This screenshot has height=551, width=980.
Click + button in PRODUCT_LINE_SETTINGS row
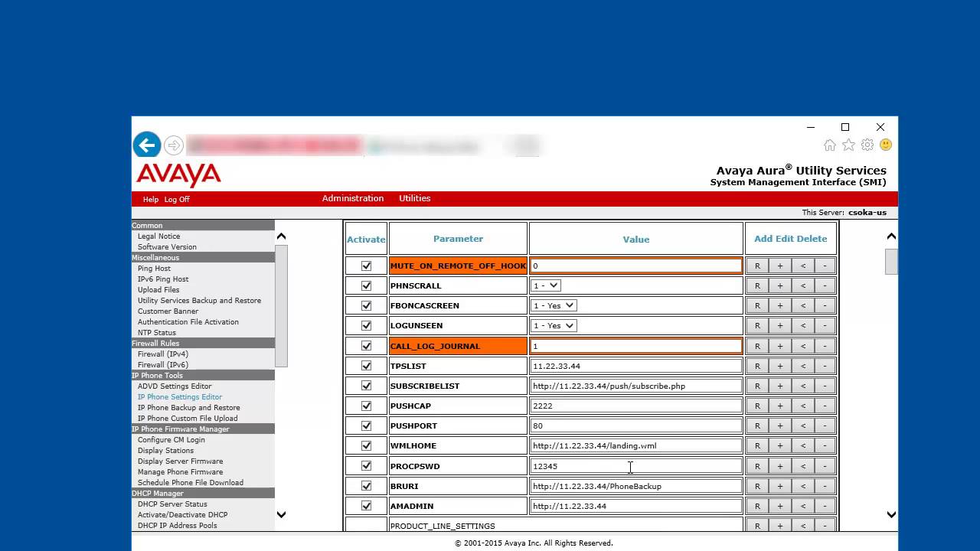coord(780,526)
